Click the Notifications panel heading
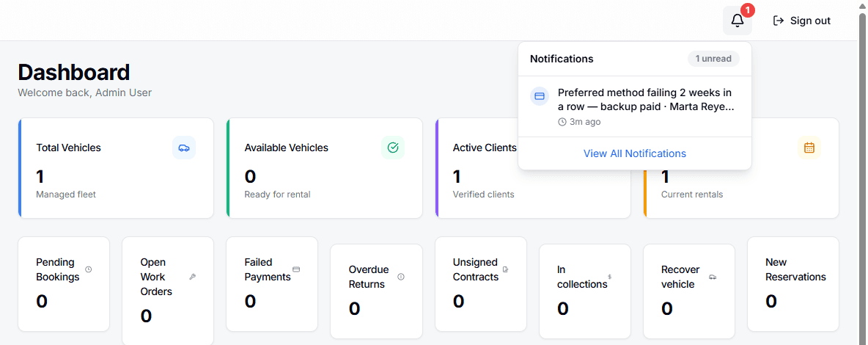The height and width of the screenshot is (345, 868). pyautogui.click(x=562, y=59)
